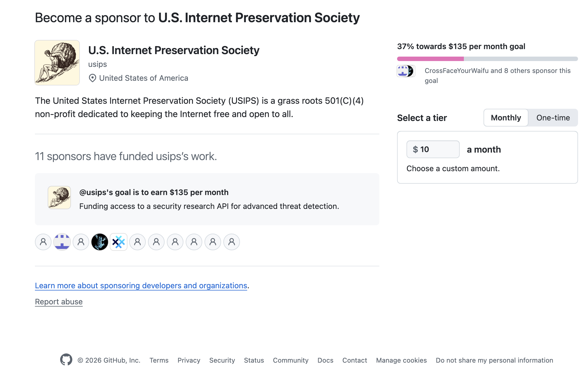Click the GitHub logo in the footer
The width and height of the screenshot is (588, 374).
(66, 360)
